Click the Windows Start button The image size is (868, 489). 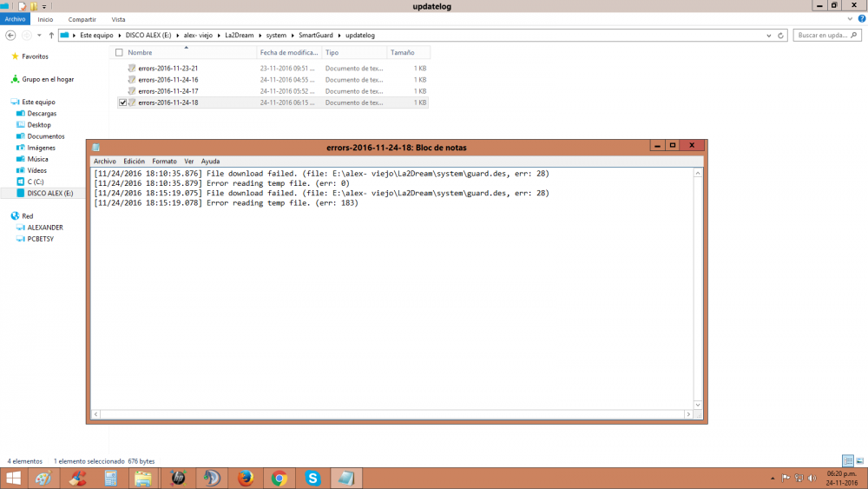[x=14, y=478]
